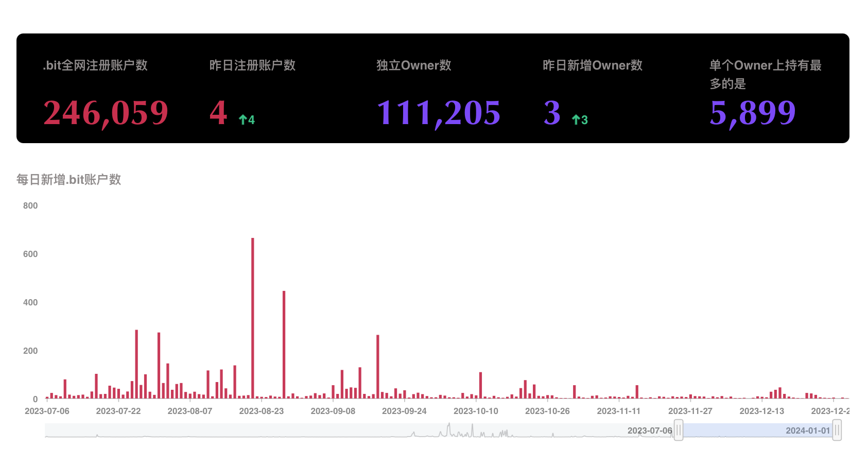Select the top owner holdings value 5,899

pos(753,113)
